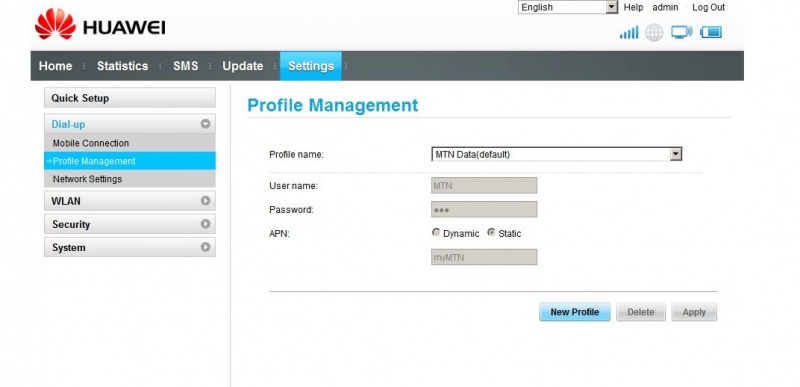Click the Password field
Image resolution: width=800 pixels, height=387 pixels.
[x=484, y=210]
